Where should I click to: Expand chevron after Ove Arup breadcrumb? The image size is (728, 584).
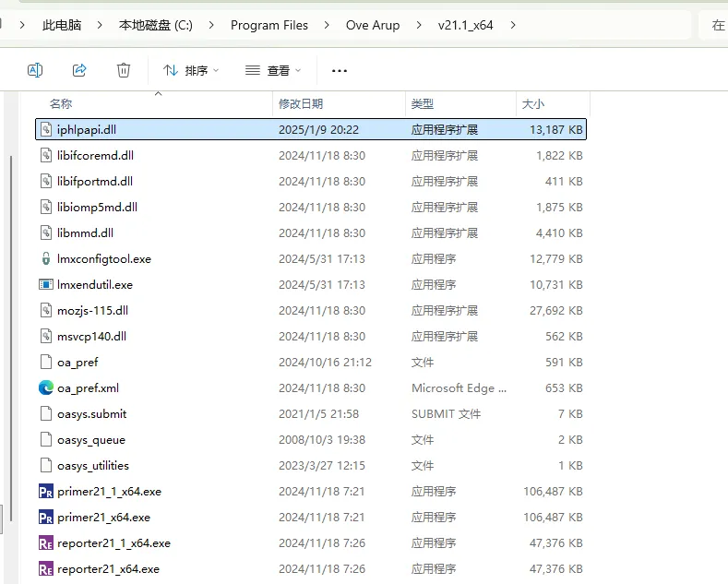[419, 25]
